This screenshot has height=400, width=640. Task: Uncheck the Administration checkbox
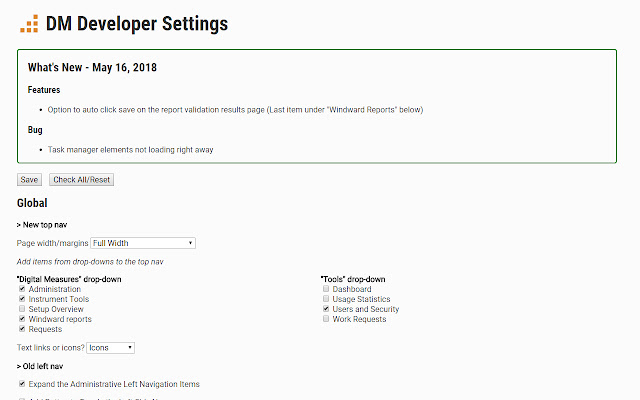point(22,289)
